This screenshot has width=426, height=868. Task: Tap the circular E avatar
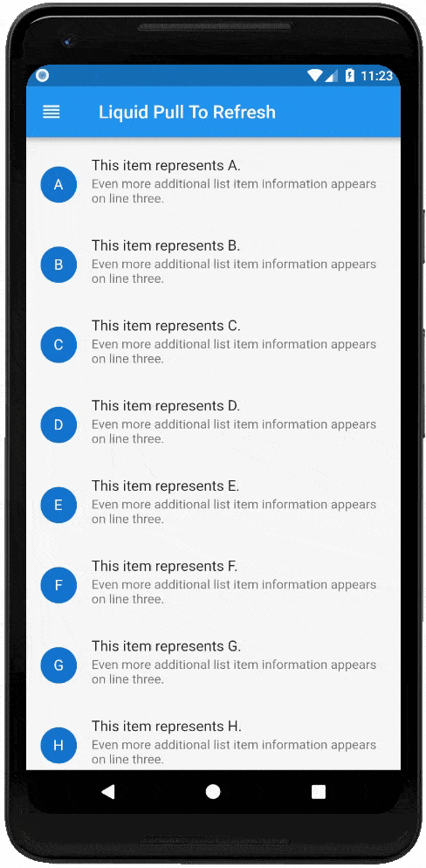coord(58,505)
